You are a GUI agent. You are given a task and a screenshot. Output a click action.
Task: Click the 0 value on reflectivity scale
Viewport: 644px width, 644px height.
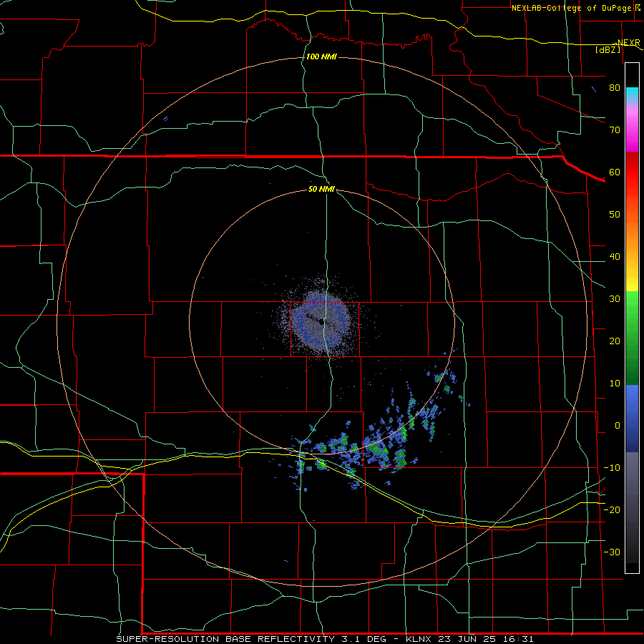coord(618,426)
